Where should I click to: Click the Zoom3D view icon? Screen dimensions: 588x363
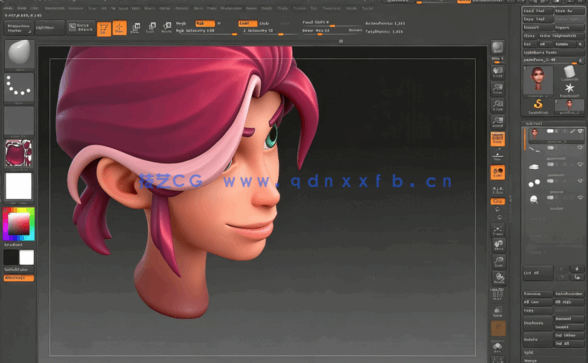point(498,261)
